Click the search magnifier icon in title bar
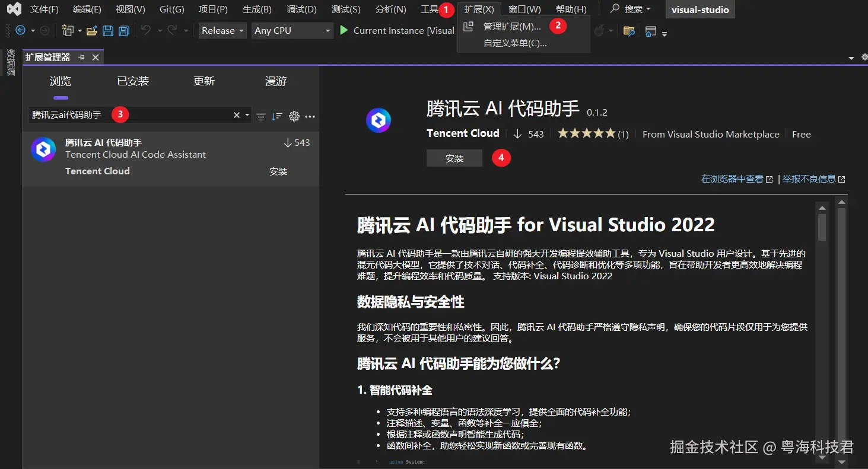Viewport: 868px width, 469px height. point(615,9)
